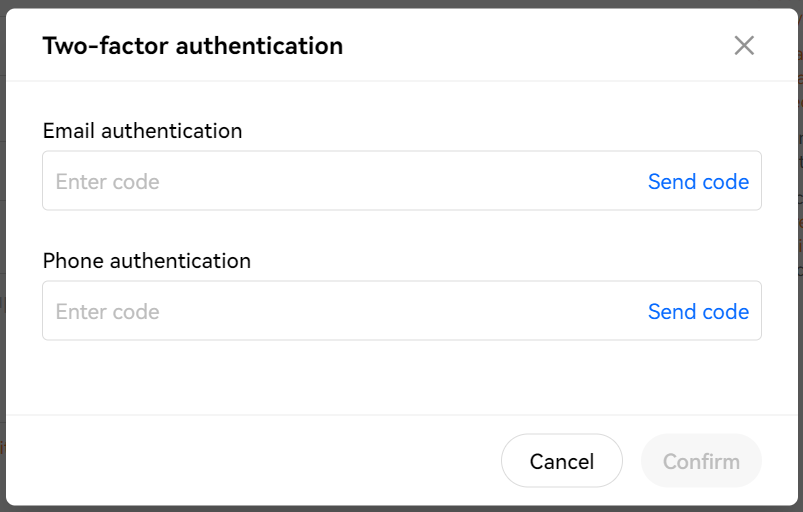Dismiss dialog using the X icon
Image resolution: width=803 pixels, height=512 pixels.
[744, 46]
